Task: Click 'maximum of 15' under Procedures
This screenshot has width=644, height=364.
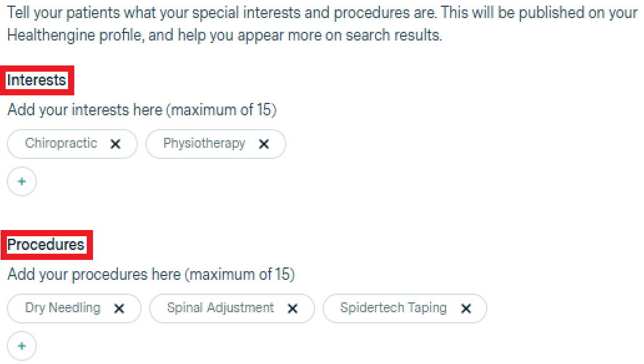Action: coord(242,274)
